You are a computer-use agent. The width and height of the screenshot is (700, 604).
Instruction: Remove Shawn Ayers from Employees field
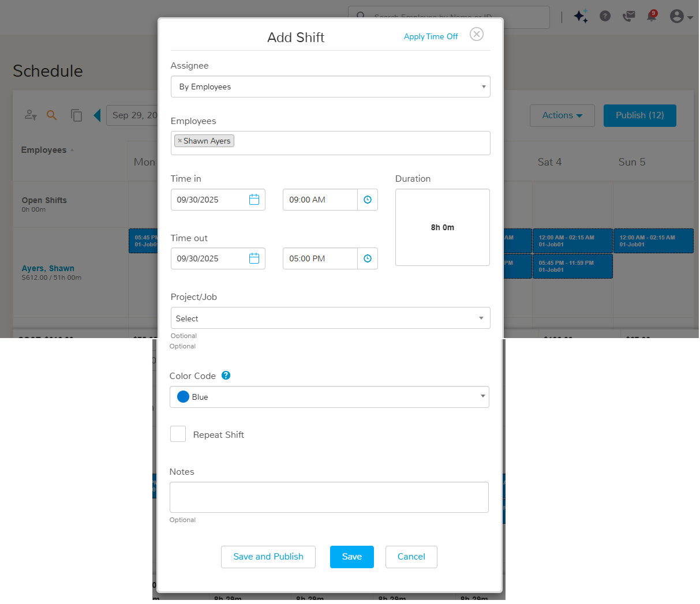click(x=179, y=141)
